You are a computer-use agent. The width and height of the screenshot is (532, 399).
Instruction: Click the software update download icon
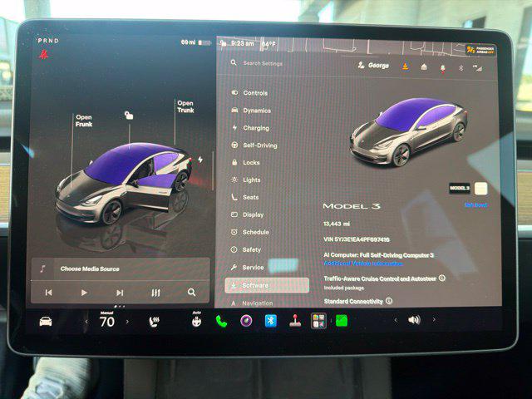point(405,66)
